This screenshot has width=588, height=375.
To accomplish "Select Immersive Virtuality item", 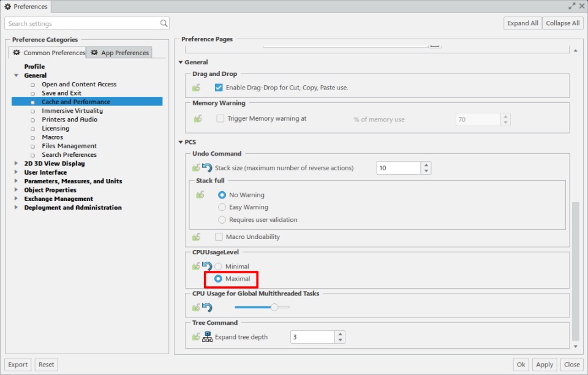I will pyautogui.click(x=72, y=111).
